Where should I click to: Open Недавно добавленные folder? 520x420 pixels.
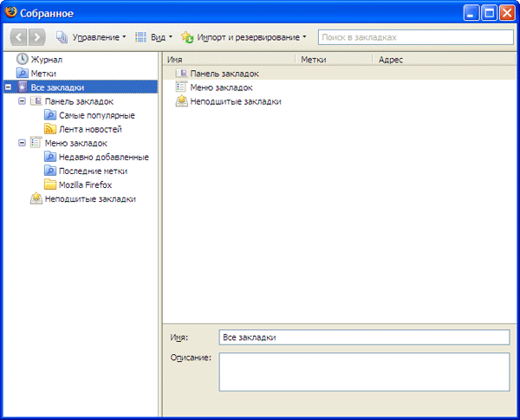pos(104,157)
